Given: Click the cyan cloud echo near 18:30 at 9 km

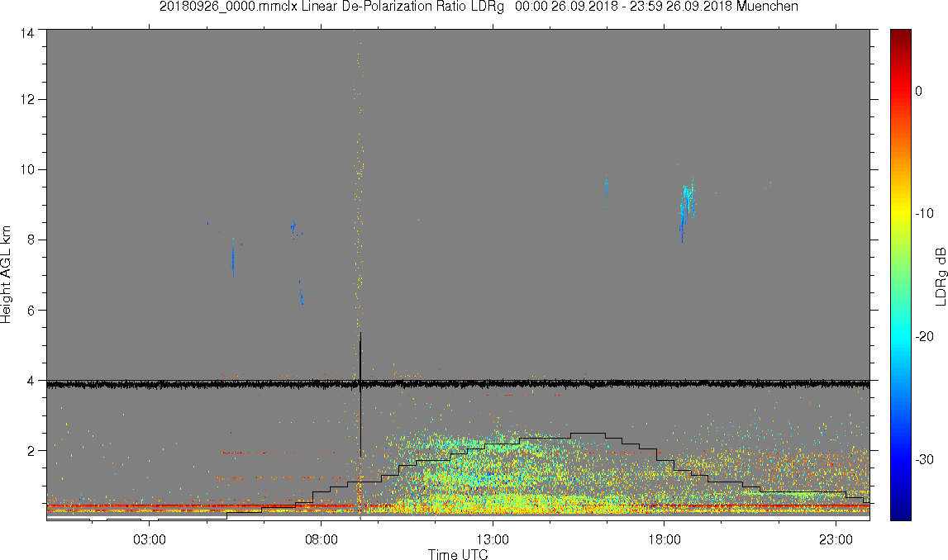Looking at the screenshot, I should coord(687,208).
